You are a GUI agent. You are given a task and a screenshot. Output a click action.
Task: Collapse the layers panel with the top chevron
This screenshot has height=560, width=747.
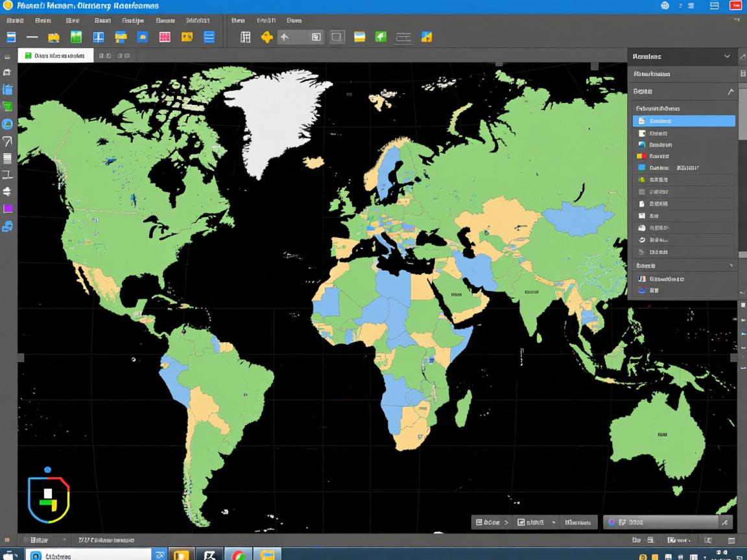(x=725, y=56)
